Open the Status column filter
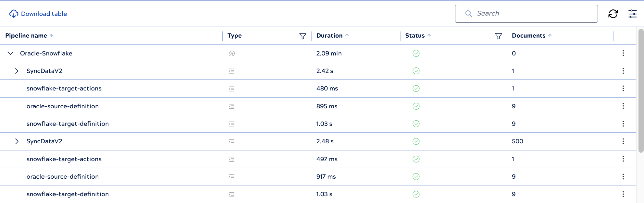The height and width of the screenshot is (203, 644). pyautogui.click(x=498, y=36)
